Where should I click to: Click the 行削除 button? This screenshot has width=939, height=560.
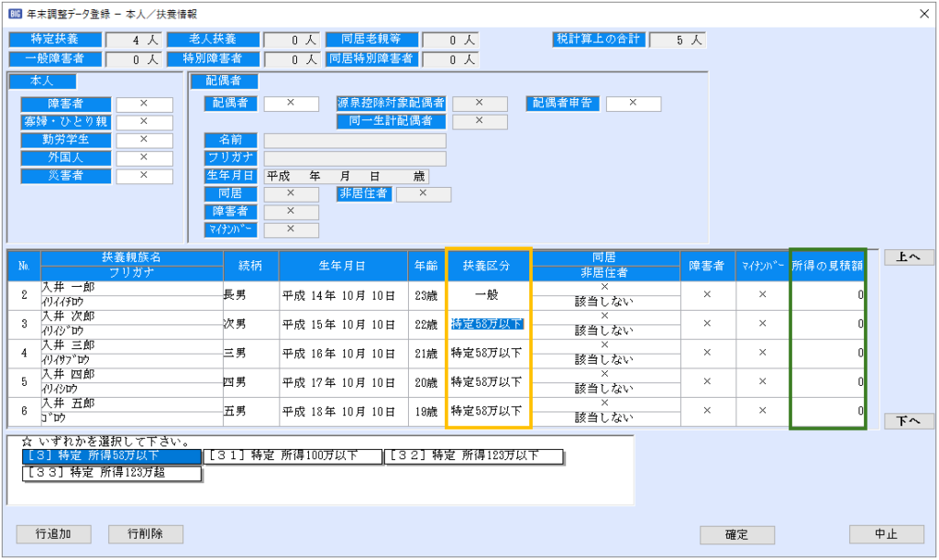pyautogui.click(x=146, y=533)
